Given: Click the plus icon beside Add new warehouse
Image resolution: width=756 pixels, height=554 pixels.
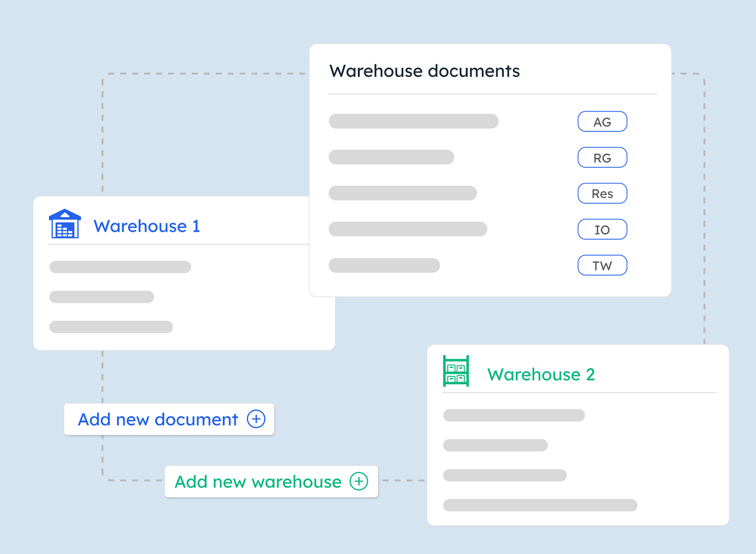Looking at the screenshot, I should pyautogui.click(x=359, y=481).
